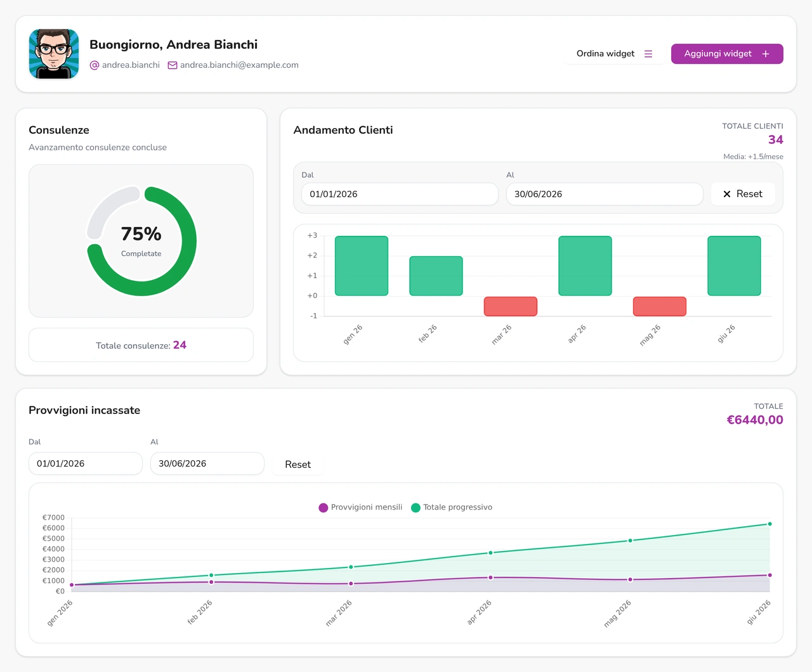Click the plus icon in Aggiungi widget
The height and width of the screenshot is (672, 812).
[x=766, y=54]
